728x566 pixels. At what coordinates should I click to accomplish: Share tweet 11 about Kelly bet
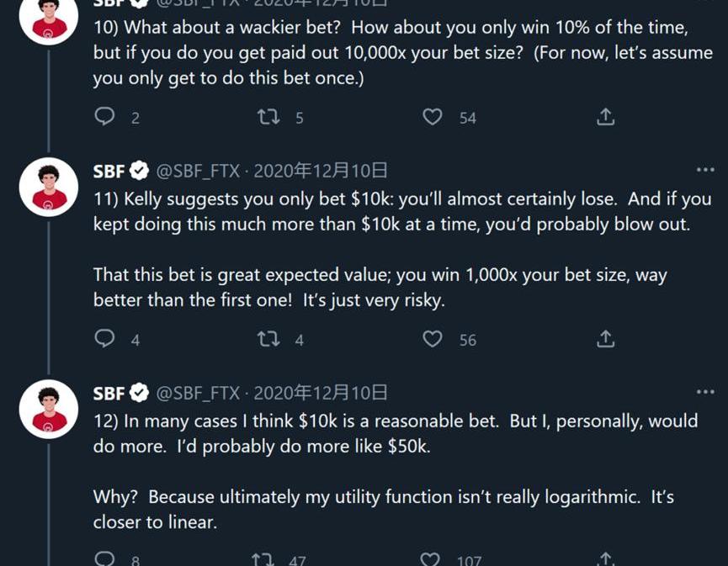pos(605,339)
